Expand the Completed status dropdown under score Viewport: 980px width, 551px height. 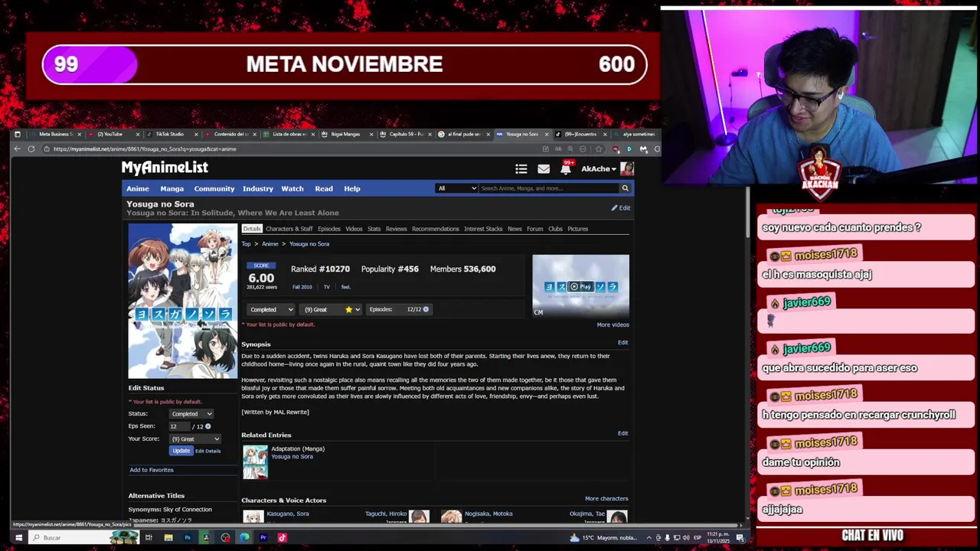click(x=270, y=309)
